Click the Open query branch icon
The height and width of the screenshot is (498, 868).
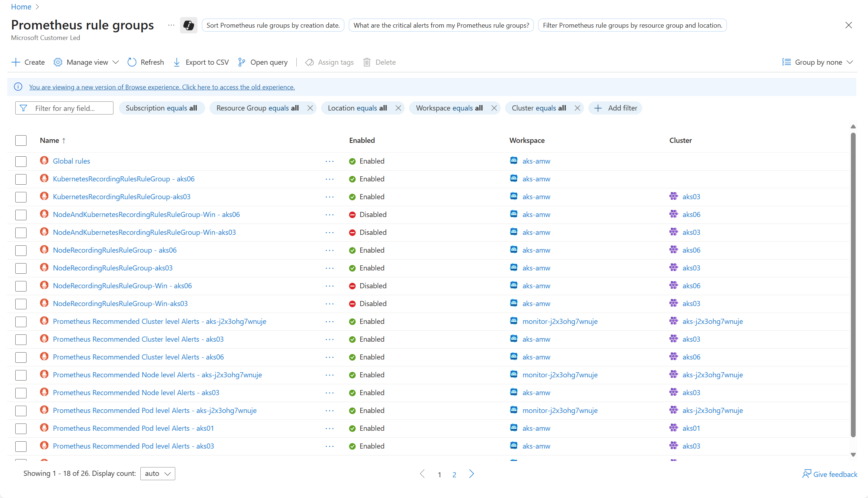241,62
